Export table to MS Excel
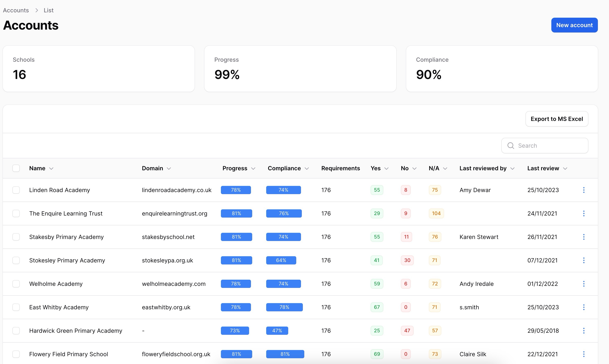This screenshot has height=364, width=609. tap(556, 119)
